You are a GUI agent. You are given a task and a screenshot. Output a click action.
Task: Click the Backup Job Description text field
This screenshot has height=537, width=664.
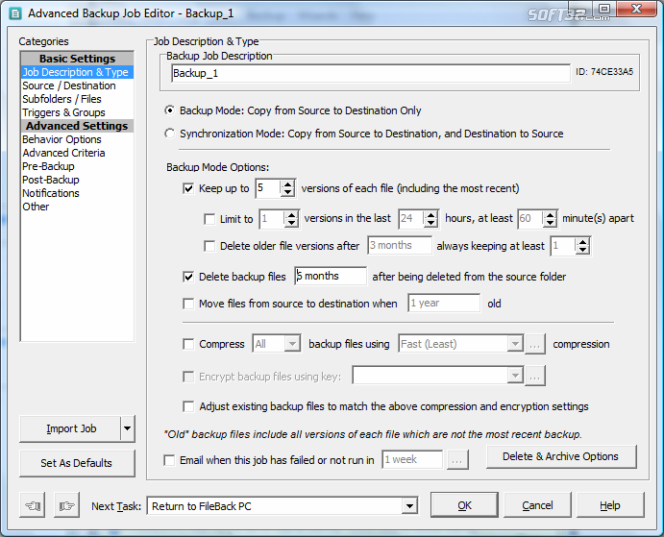371,73
